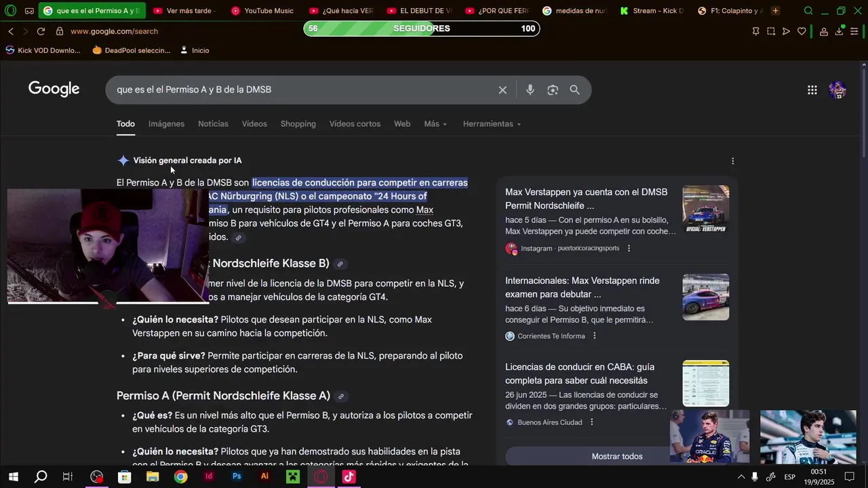The image size is (868, 488).
Task: Open Google account avatar
Action: coord(837,90)
